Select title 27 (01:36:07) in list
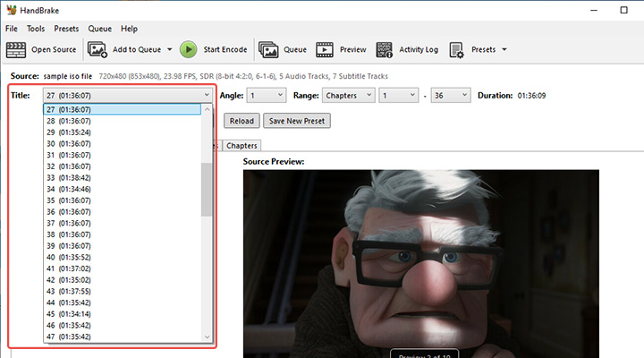The height and width of the screenshot is (358, 644). click(x=122, y=109)
